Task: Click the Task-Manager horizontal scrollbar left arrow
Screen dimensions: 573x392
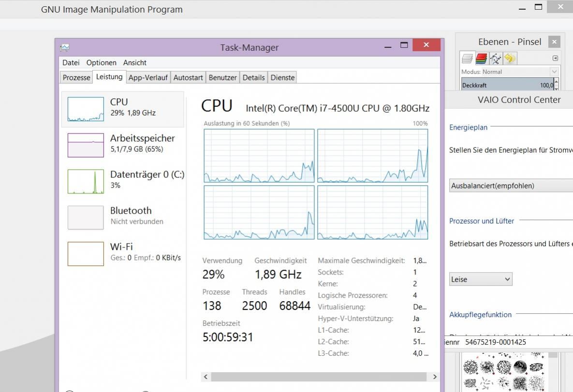Action: point(206,377)
